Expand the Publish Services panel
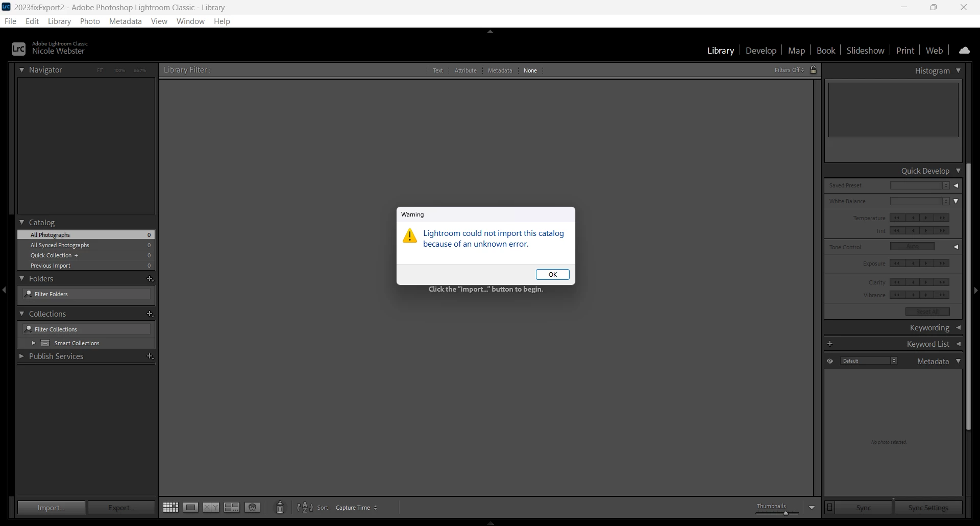Viewport: 980px width, 526px height. point(22,356)
